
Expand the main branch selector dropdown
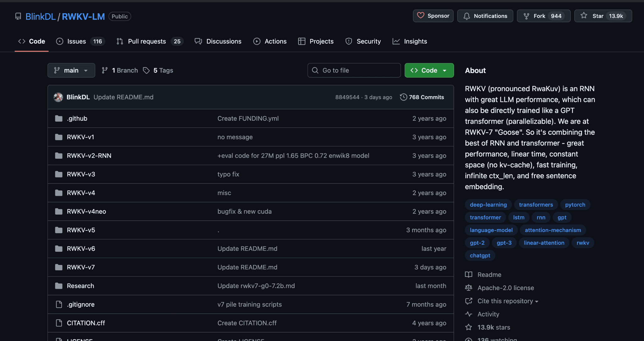71,70
